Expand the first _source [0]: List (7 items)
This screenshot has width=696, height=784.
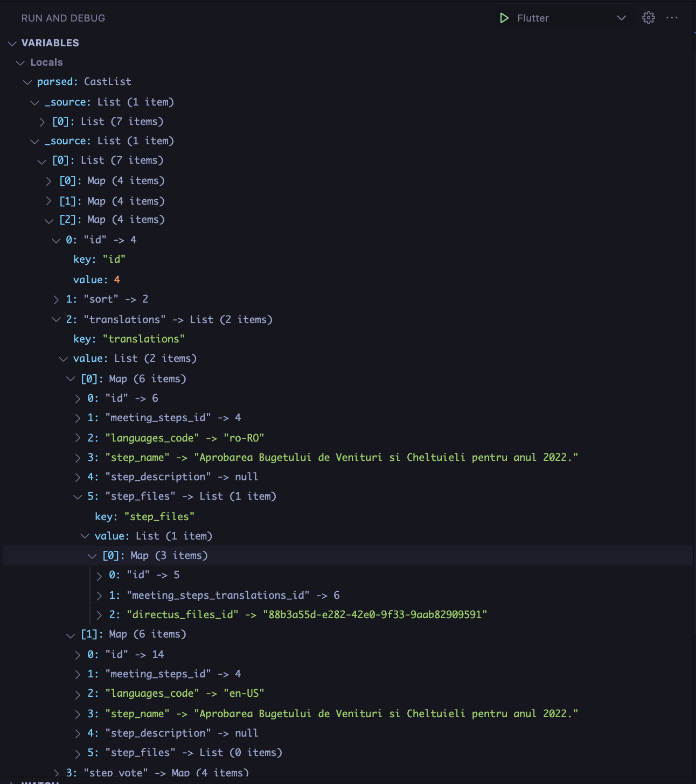click(x=43, y=122)
